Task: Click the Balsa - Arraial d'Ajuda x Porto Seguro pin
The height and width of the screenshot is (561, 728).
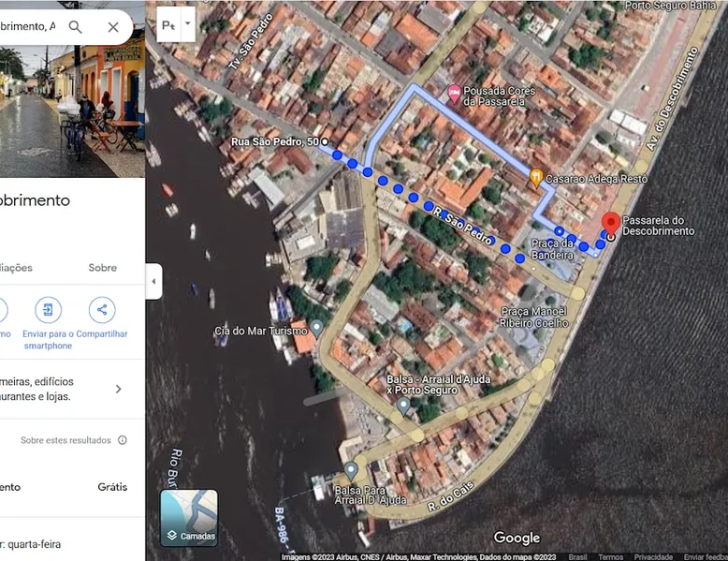Action: click(x=403, y=406)
